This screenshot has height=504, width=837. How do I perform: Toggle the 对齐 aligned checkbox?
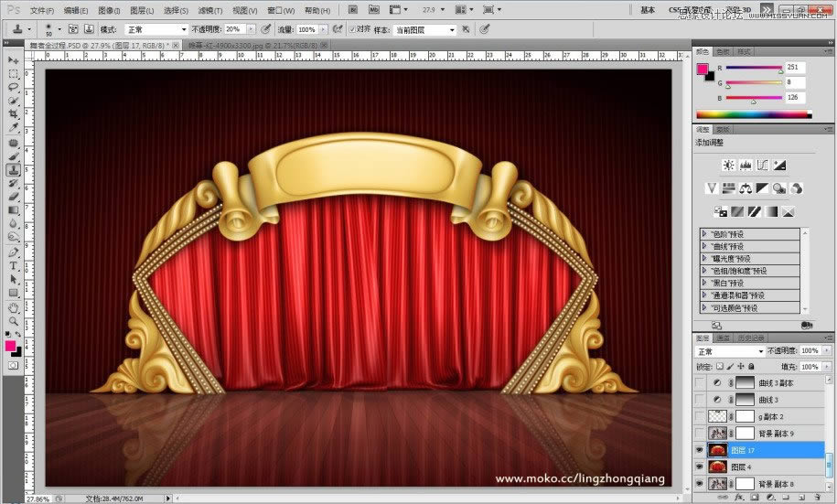[352, 30]
